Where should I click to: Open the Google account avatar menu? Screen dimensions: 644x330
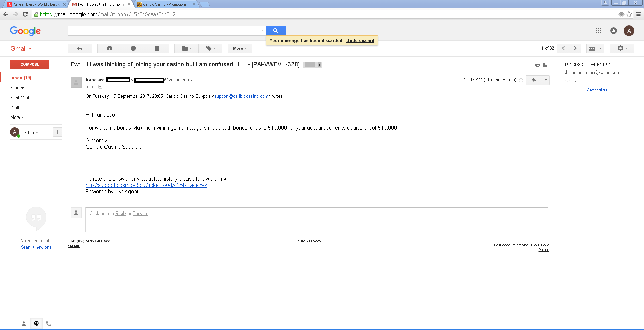629,31
